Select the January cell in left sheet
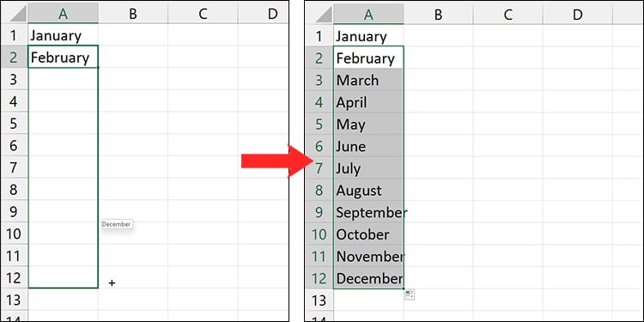Image resolution: width=644 pixels, height=322 pixels. click(63, 35)
